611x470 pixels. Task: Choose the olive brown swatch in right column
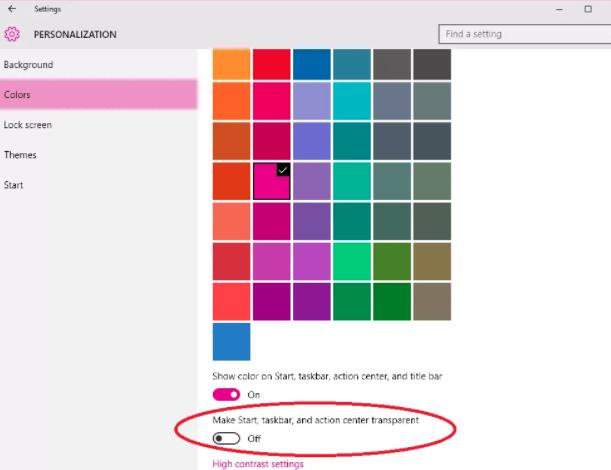tap(431, 261)
